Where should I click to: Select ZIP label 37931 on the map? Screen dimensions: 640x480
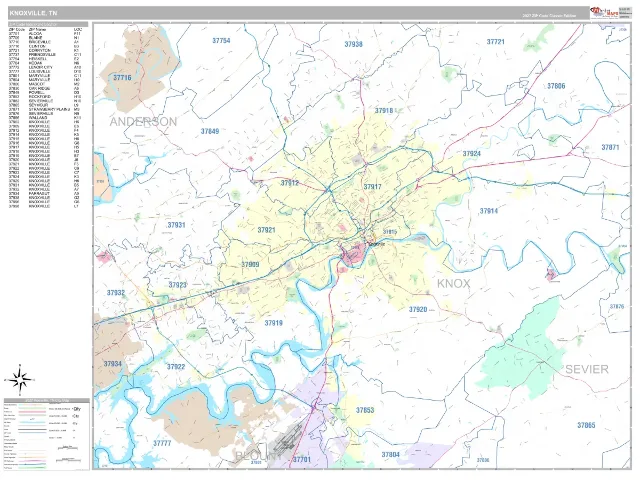point(176,225)
